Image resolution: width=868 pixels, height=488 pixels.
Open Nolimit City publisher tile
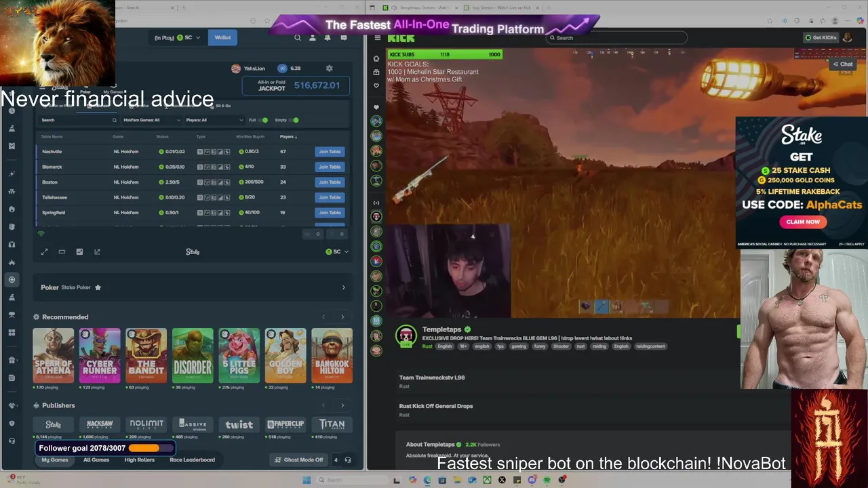[146, 424]
